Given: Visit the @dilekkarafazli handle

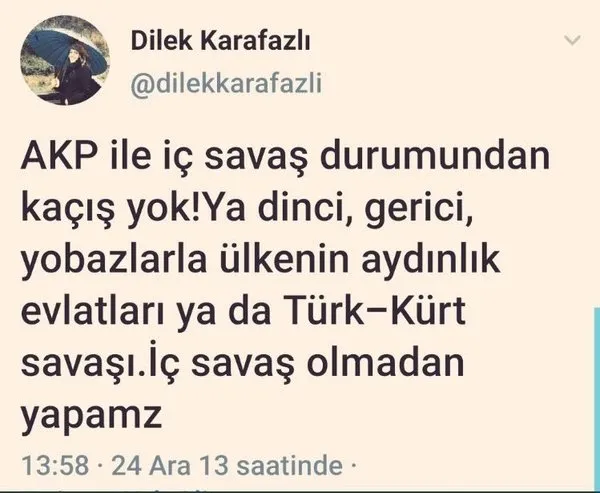Looking at the screenshot, I should click(x=226, y=84).
